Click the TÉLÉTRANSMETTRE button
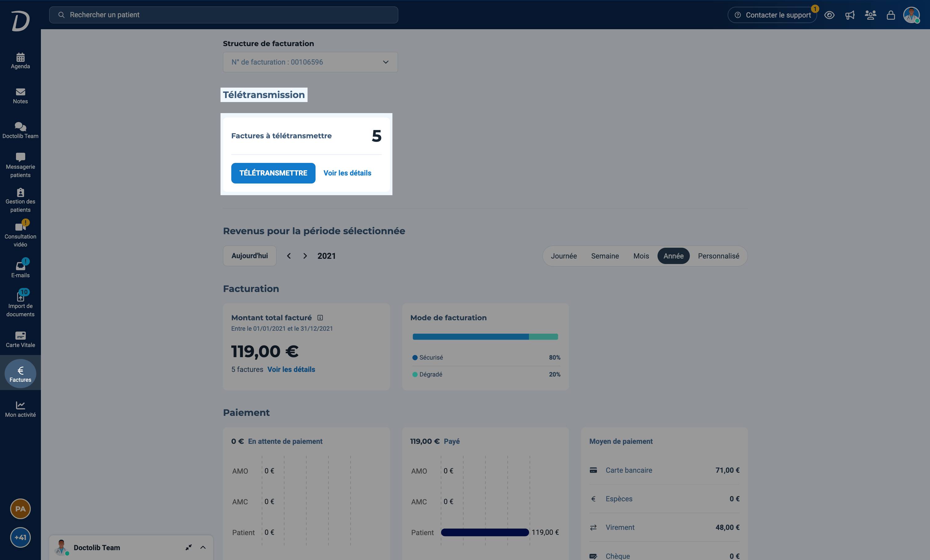Screen dimensions: 930x560 273,173
